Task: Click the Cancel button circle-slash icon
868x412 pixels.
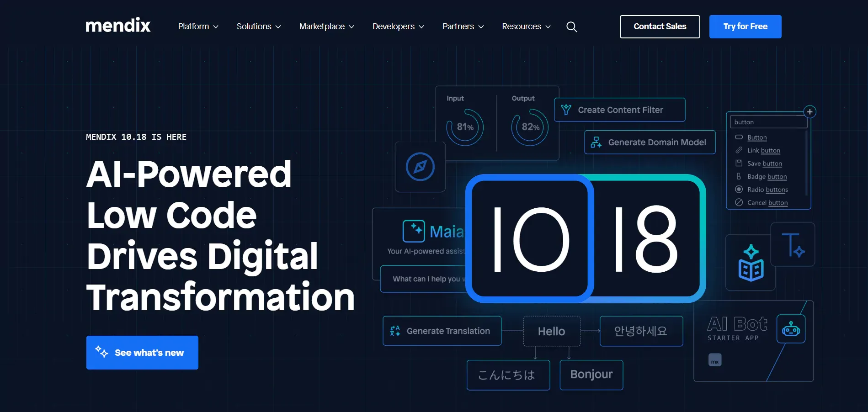Action: (x=739, y=202)
